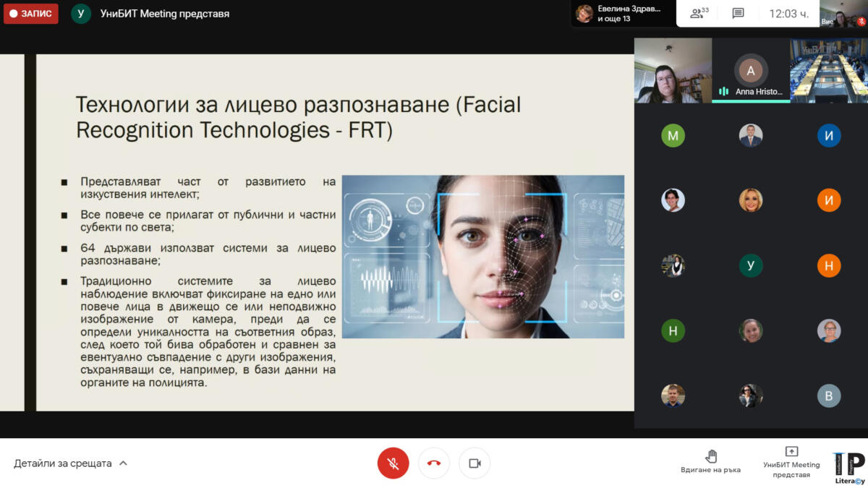Click the slide title Технологии за лицево разпознаване

tap(298, 117)
